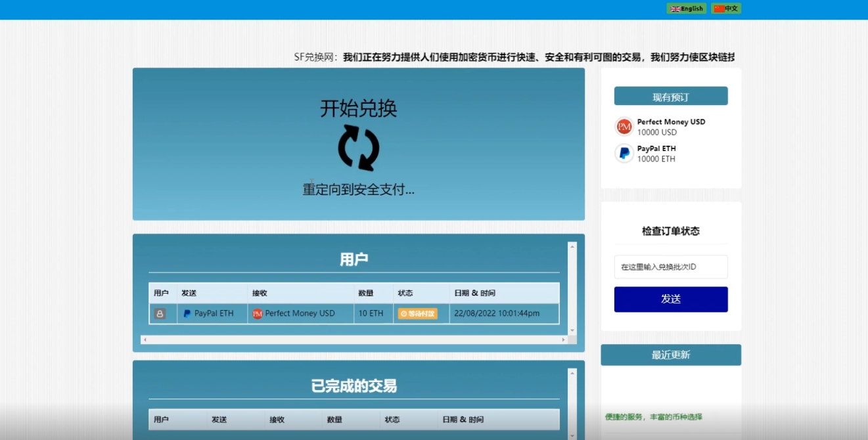The width and height of the screenshot is (868, 440).
Task: Focus the 兑换批次ID input field
Action: click(x=670, y=267)
